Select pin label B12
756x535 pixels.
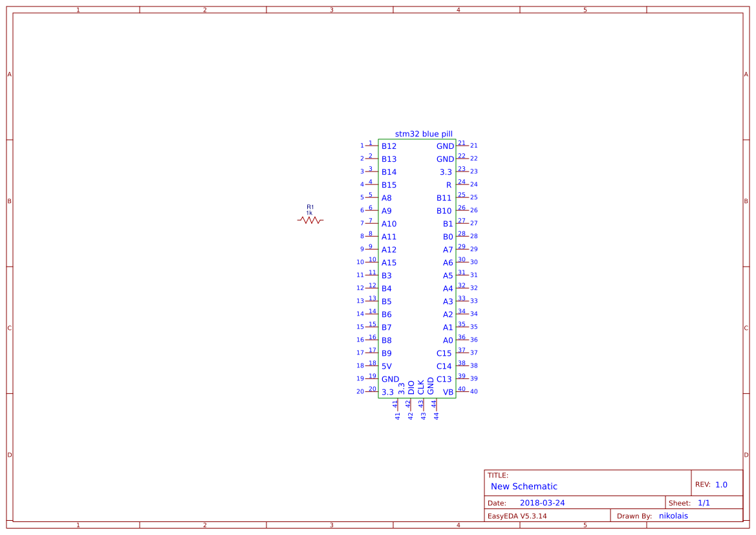(389, 146)
